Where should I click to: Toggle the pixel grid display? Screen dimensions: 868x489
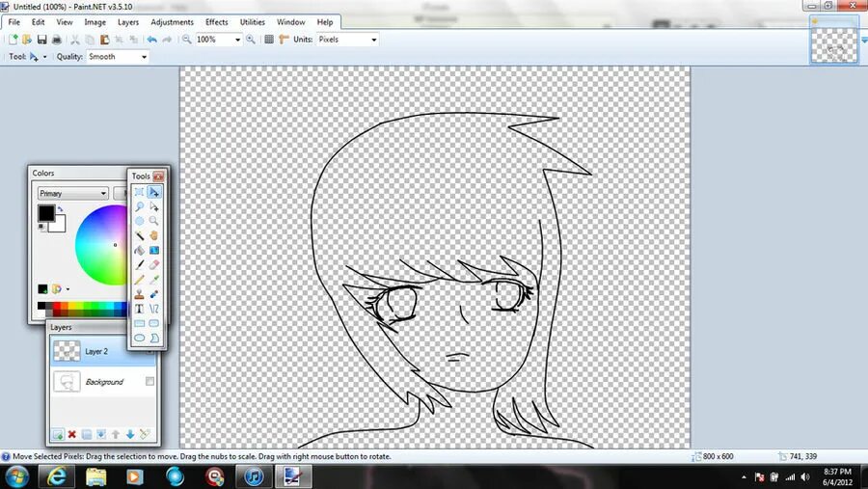pos(269,40)
